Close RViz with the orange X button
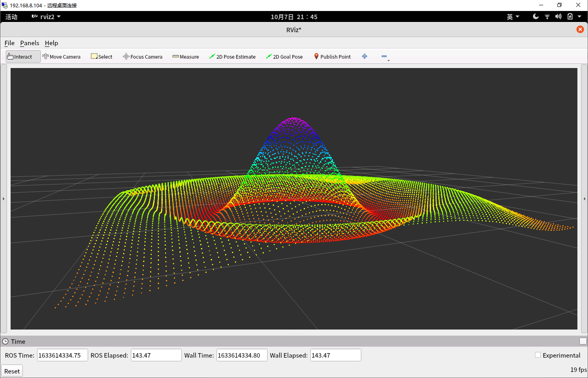This screenshot has width=588, height=378. (580, 29)
